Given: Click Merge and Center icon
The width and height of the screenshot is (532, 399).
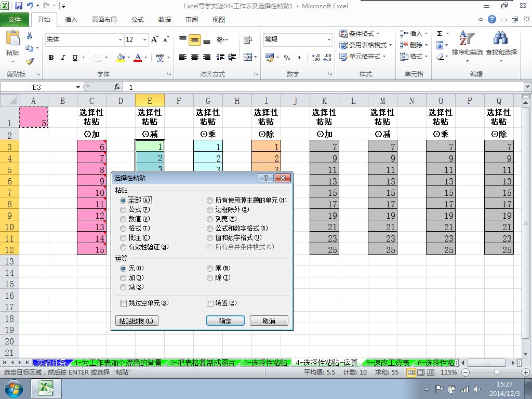Looking at the screenshot, I should 248,57.
